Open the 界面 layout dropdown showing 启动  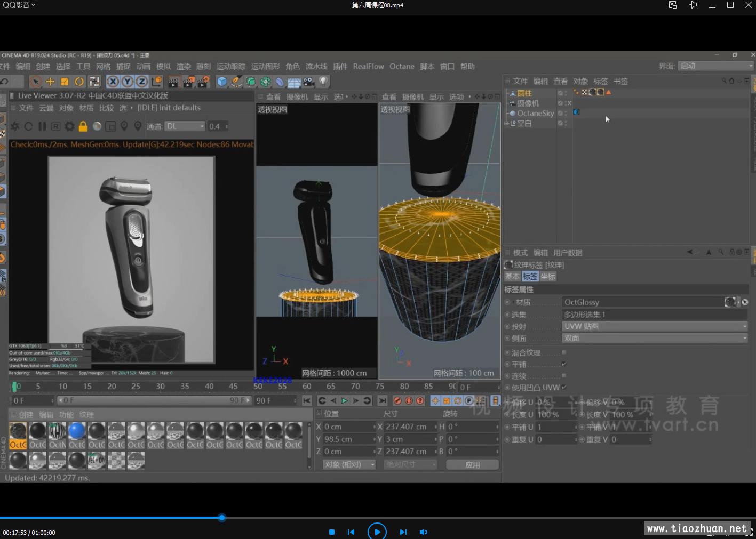click(x=716, y=66)
